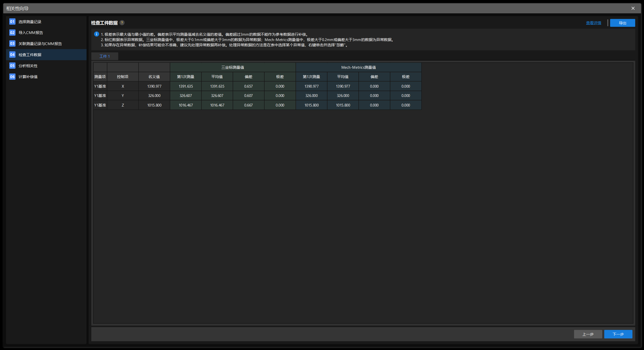
Task: Click the 下一步 button
Action: click(x=618, y=334)
